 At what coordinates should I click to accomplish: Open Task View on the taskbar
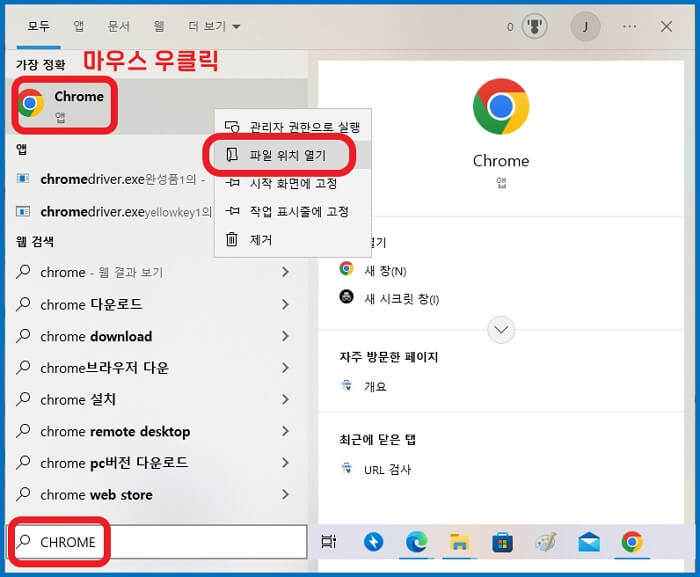point(329,542)
